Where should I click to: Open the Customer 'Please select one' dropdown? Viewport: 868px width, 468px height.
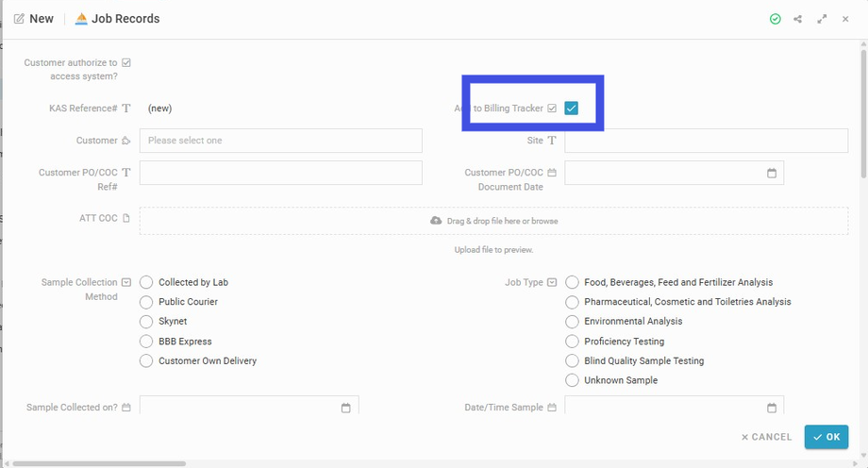(280, 141)
